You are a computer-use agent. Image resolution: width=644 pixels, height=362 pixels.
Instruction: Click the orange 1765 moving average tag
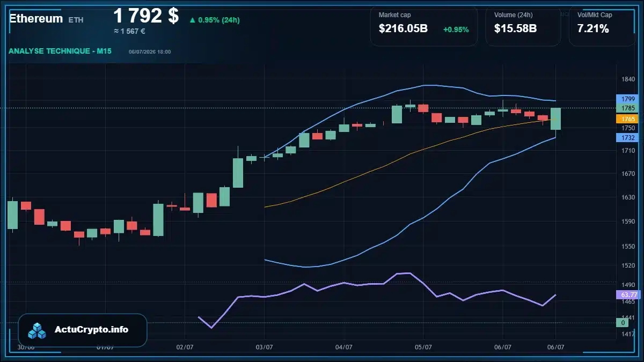pyautogui.click(x=626, y=119)
